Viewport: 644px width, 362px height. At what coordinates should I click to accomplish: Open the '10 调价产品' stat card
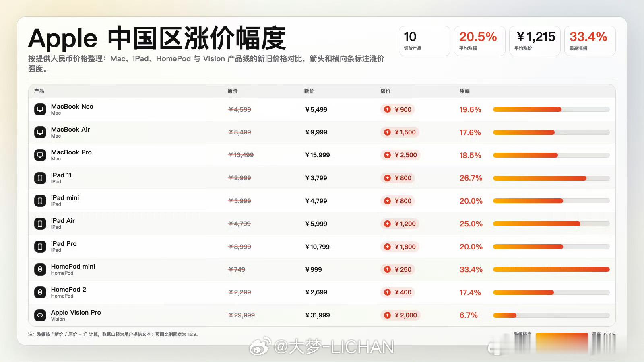click(425, 41)
